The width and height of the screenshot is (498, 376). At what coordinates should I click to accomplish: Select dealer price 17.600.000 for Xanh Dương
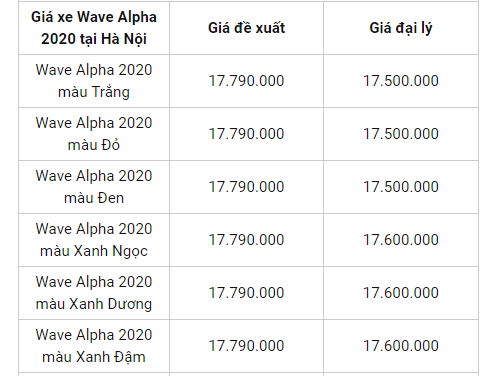pyautogui.click(x=401, y=293)
